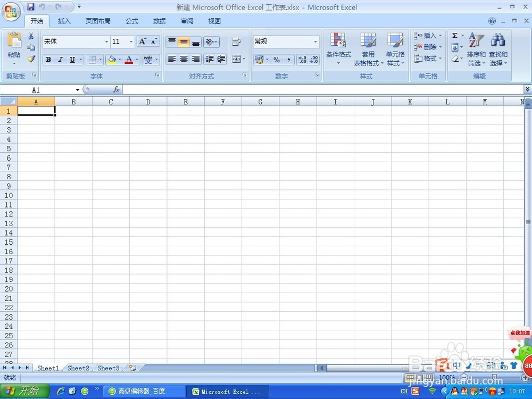
Task: Toggle align text left
Action: [172, 59]
